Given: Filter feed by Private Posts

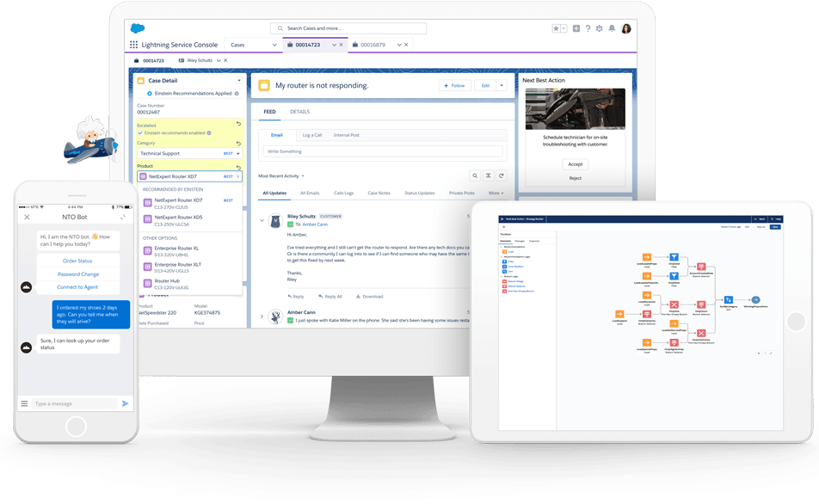Looking at the screenshot, I should tap(462, 194).
